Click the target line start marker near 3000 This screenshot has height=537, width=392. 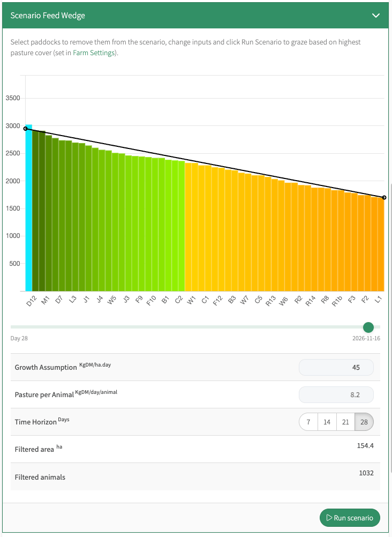[x=25, y=129]
